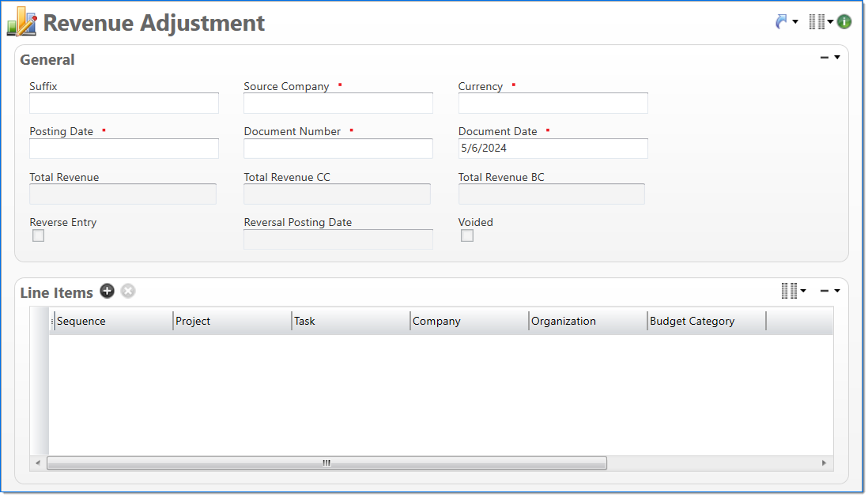This screenshot has width=868, height=497.
Task: Expand the dropdown beside the blue arrow
Action: [x=795, y=22]
